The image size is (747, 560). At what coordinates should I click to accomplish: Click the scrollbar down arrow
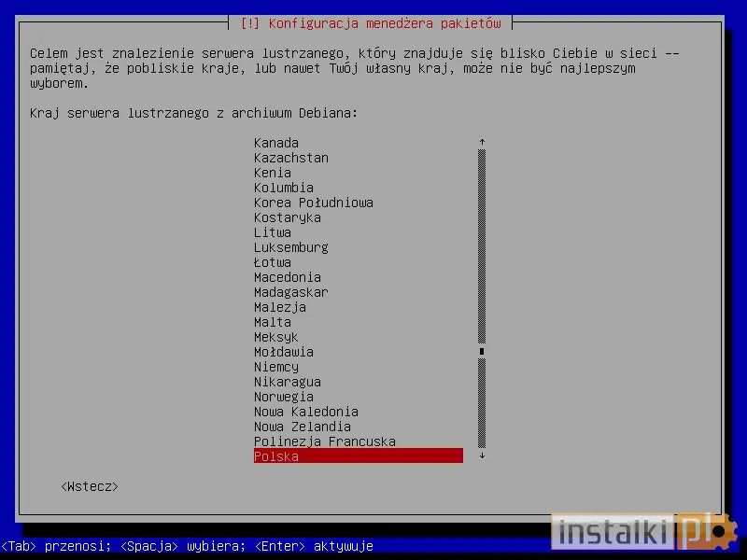click(x=481, y=457)
